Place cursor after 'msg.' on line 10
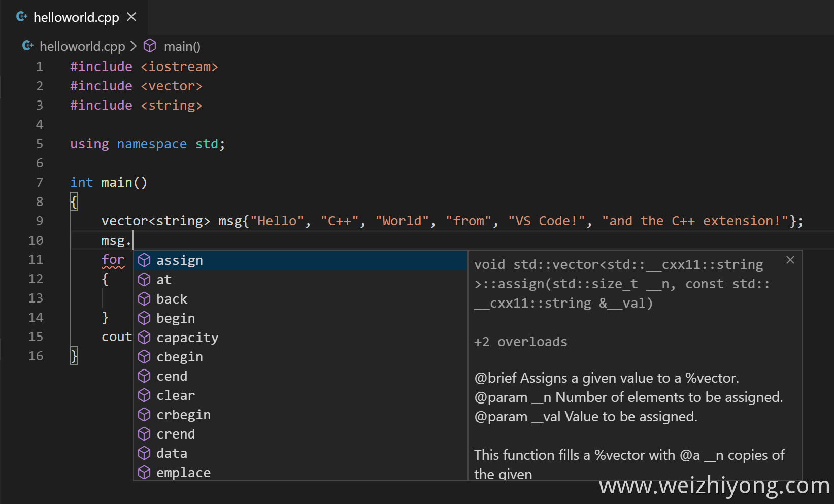This screenshot has height=504, width=834. (133, 240)
